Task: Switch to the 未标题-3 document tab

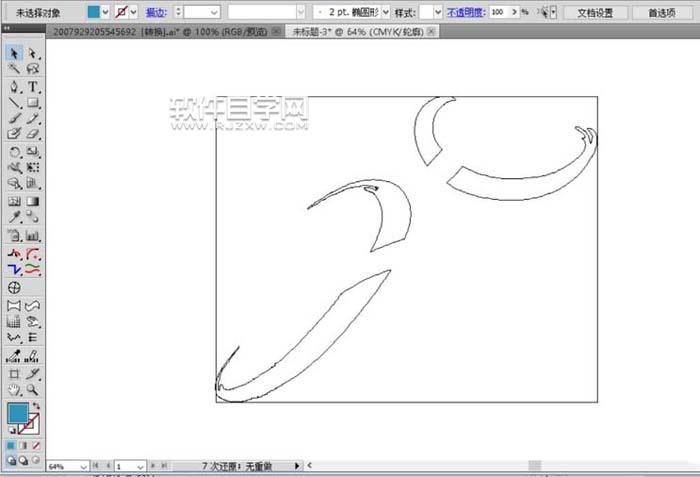Action: [358, 32]
